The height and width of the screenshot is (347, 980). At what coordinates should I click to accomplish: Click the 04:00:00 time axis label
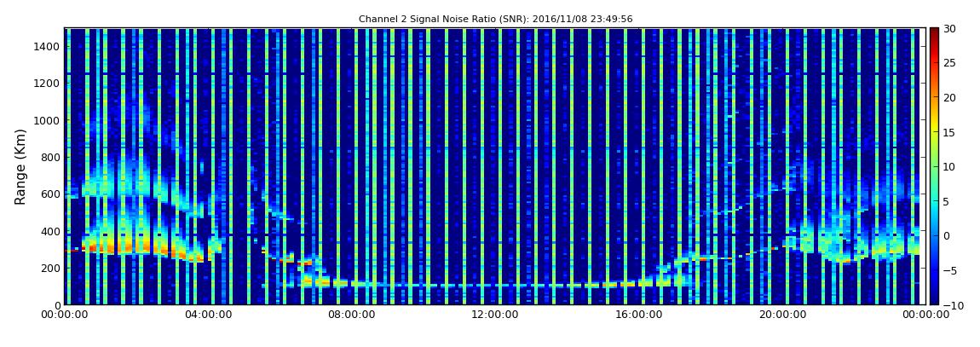pos(208,315)
